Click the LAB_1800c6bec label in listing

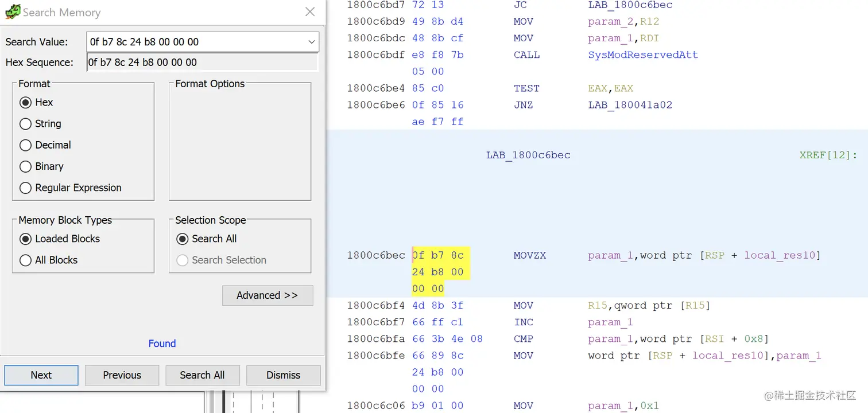click(528, 155)
